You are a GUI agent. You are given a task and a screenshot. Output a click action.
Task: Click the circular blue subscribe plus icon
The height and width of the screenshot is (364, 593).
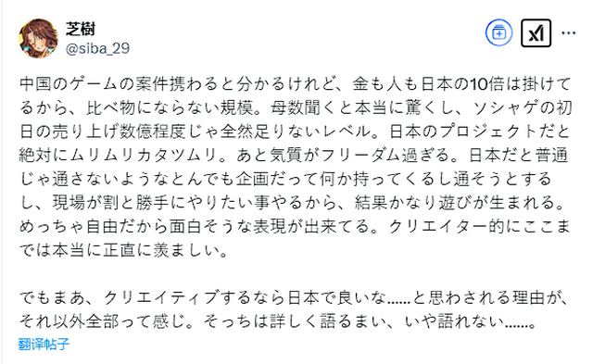(498, 33)
